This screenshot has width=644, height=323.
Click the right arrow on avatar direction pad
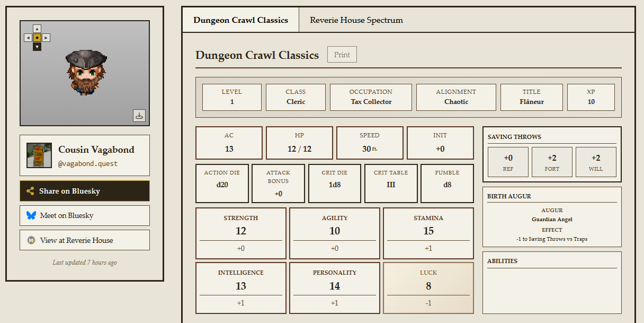click(x=46, y=38)
